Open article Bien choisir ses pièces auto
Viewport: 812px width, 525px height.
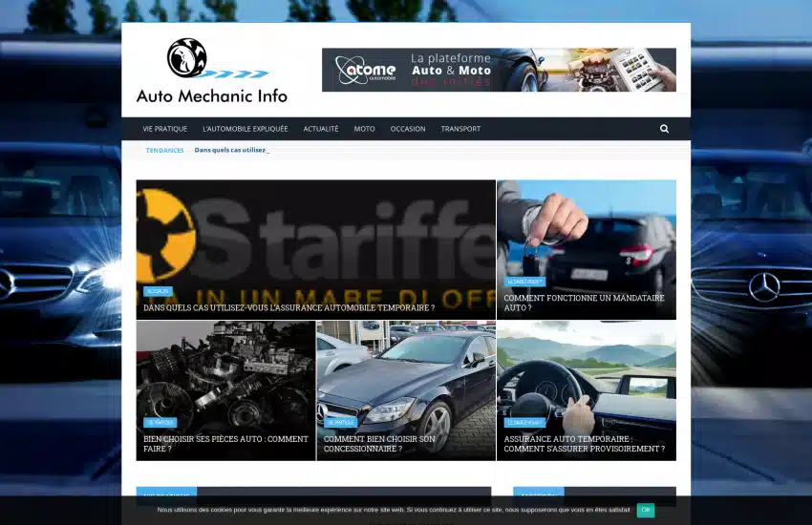[x=225, y=444]
